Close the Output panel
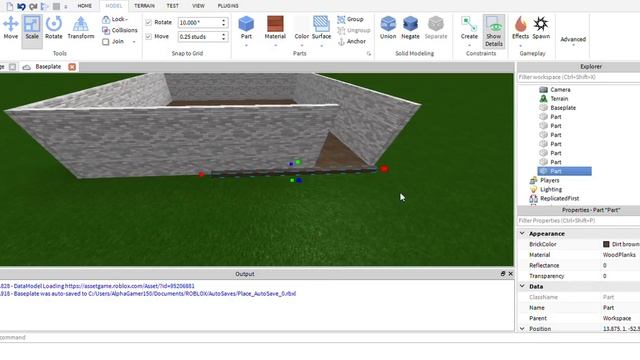This screenshot has width=640, height=360. point(511,274)
